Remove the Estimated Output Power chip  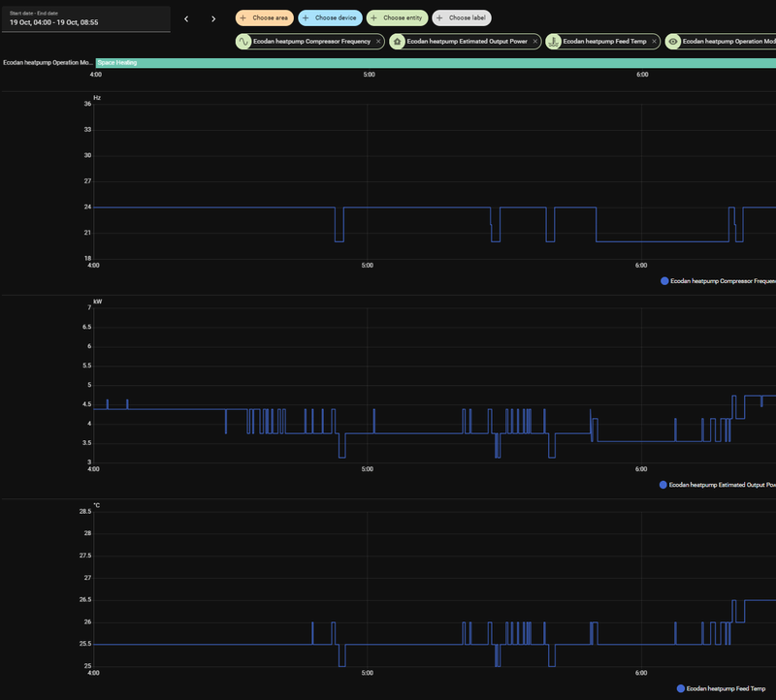tap(534, 42)
